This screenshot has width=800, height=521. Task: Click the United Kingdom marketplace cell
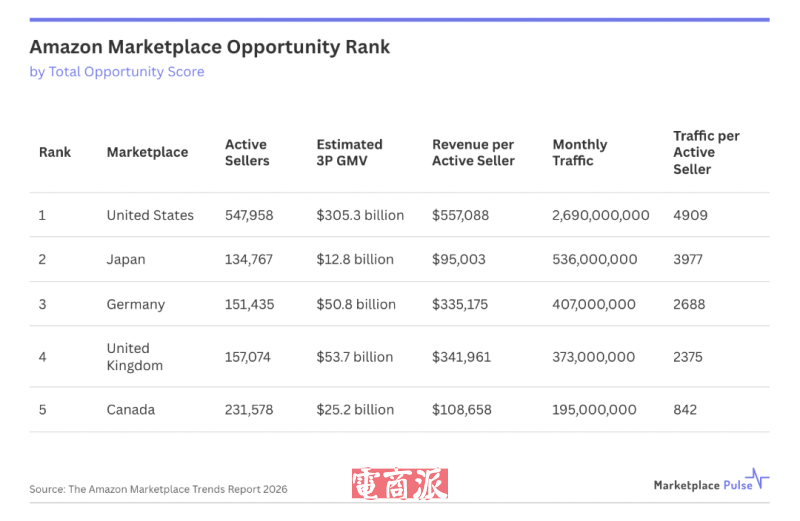135,357
